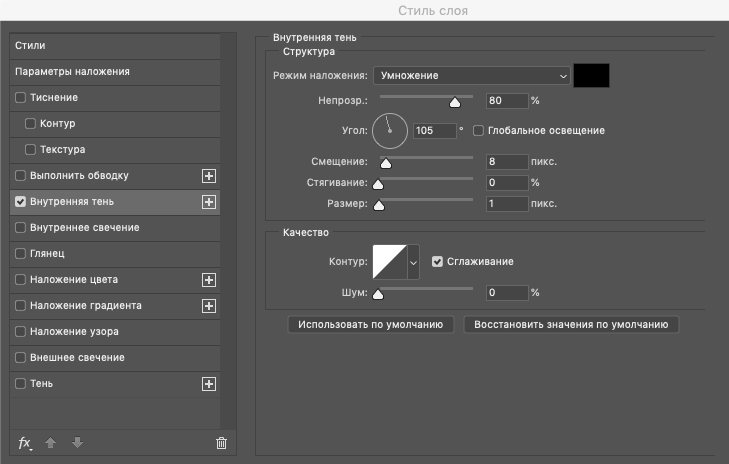
Task: Enable the Выполнить обводку checkbox
Action: 20,176
